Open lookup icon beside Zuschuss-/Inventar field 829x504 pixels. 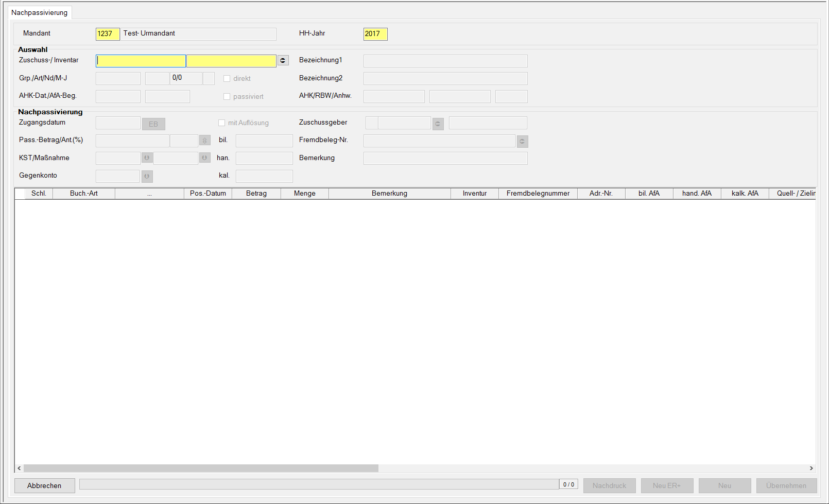tap(283, 61)
